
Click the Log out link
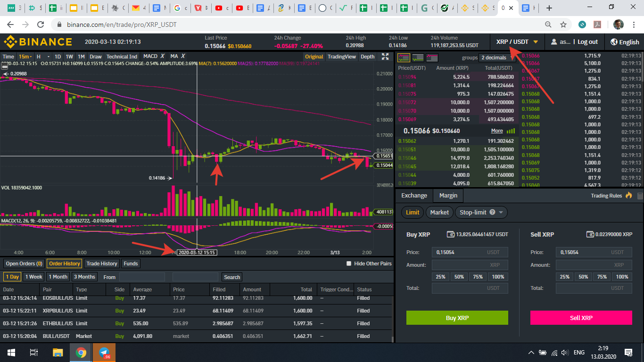click(587, 42)
